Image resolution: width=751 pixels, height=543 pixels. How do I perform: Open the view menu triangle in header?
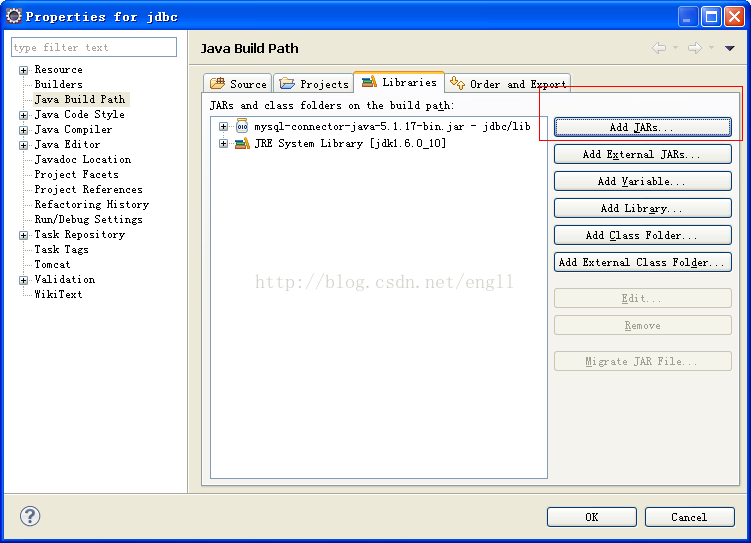coord(729,48)
